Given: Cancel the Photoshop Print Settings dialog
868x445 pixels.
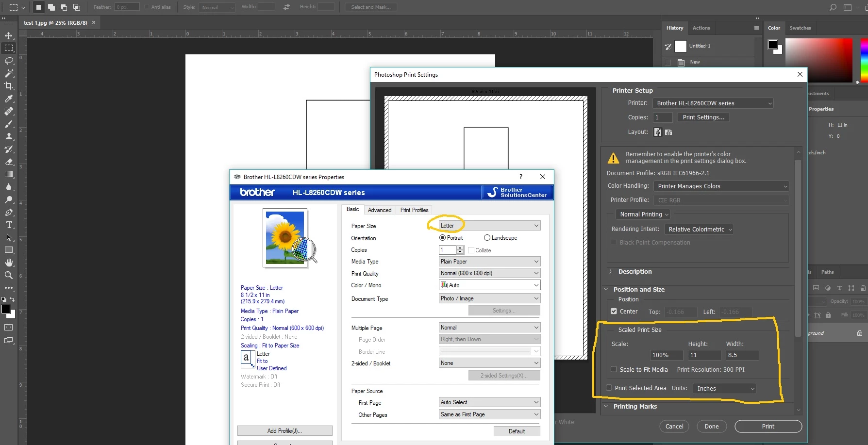Looking at the screenshot, I should [x=674, y=427].
